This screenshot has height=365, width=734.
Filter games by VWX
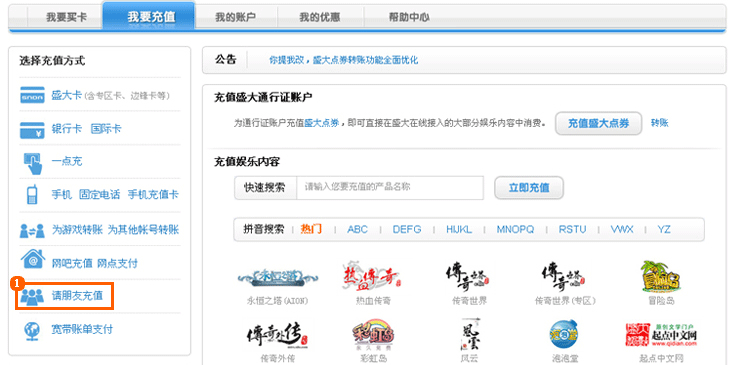tap(622, 229)
